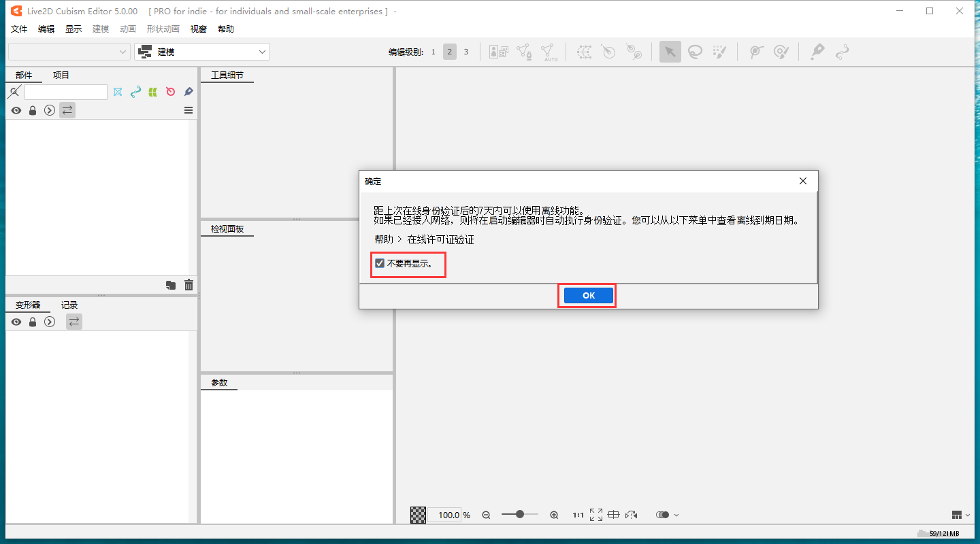Image resolution: width=980 pixels, height=544 pixels.
Task: Open the 帮助 menu
Action: [225, 29]
